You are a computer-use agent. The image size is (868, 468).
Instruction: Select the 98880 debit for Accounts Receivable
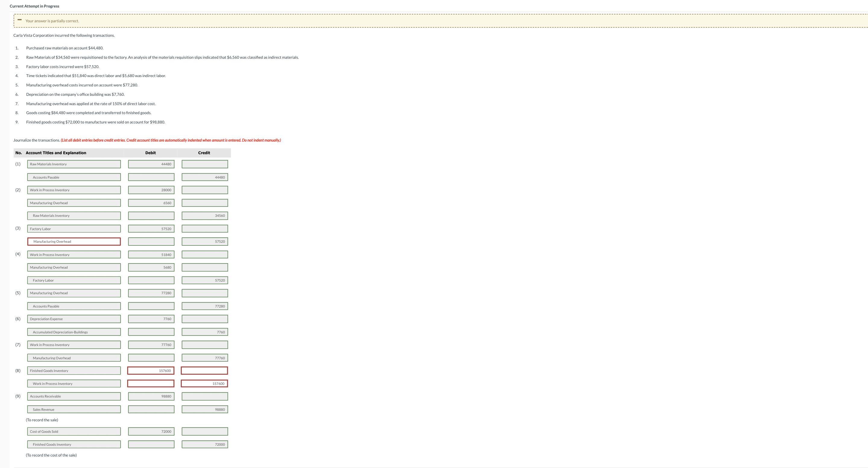tap(151, 396)
